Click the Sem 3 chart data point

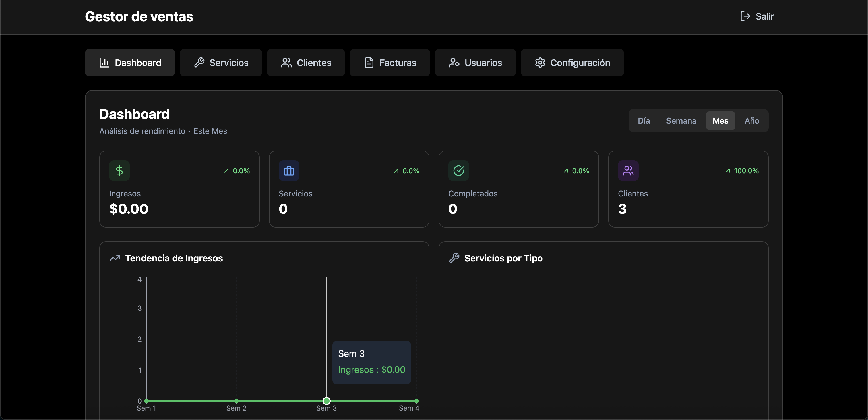327,401
